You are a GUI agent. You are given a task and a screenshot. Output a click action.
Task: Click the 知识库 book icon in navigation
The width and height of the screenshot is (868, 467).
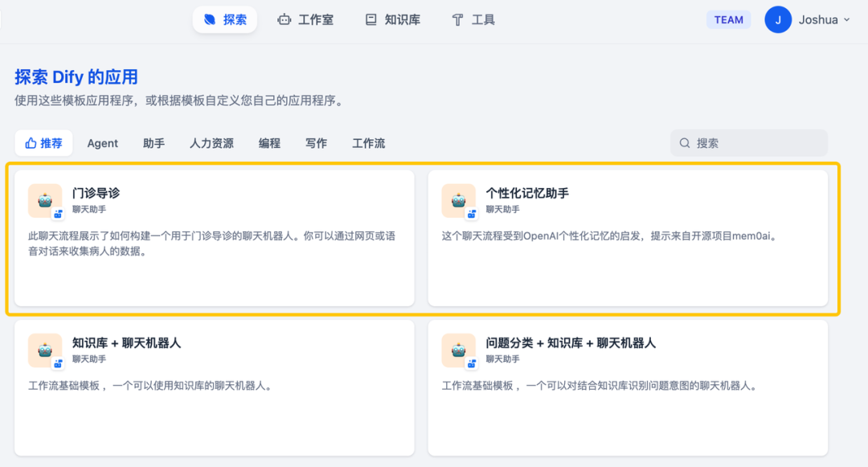[x=371, y=19]
